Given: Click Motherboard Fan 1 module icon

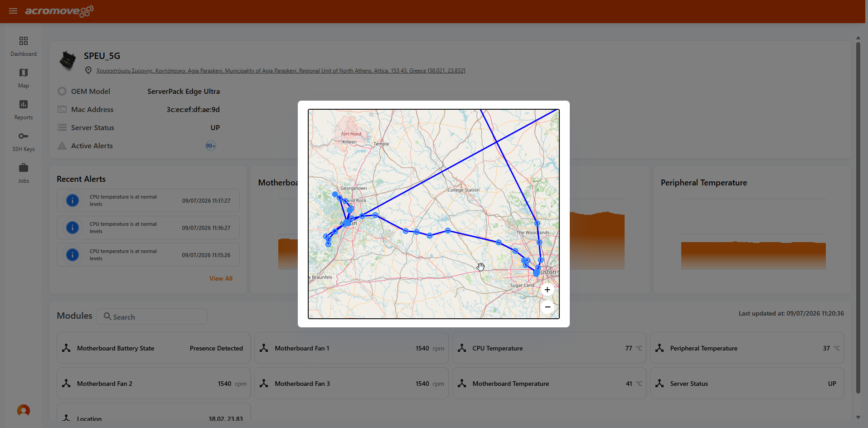Looking at the screenshot, I should click(264, 348).
